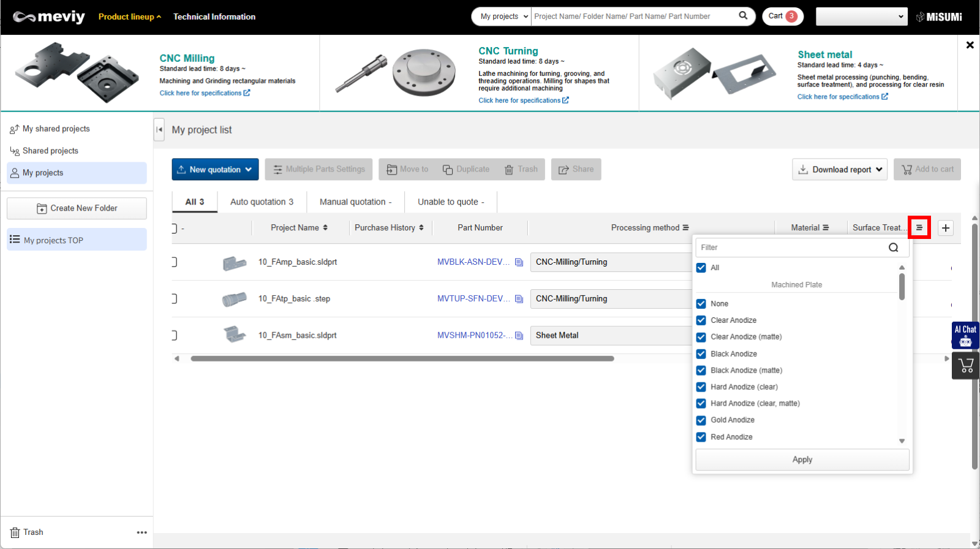The image size is (980, 549).
Task: Collapse the left sidebar panel
Action: (x=159, y=129)
